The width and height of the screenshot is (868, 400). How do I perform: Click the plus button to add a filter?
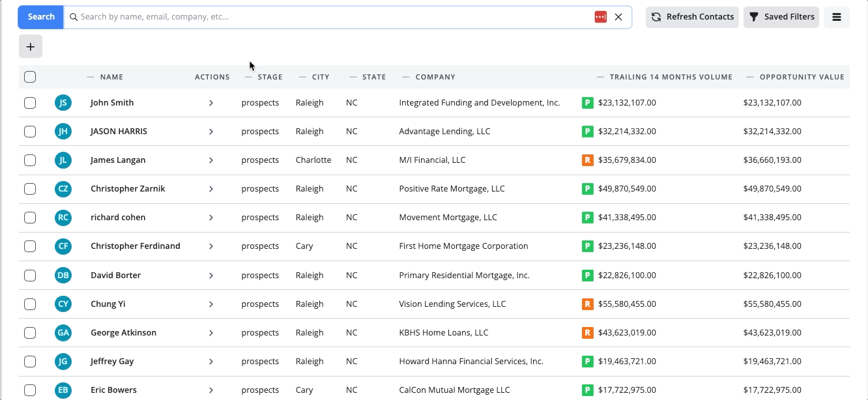tap(31, 46)
